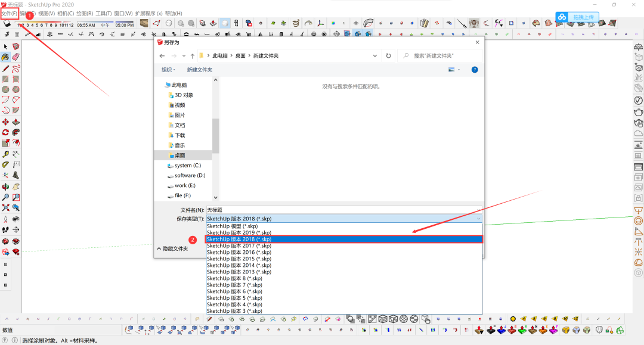Select the Line pencil tool
This screenshot has width=644, height=345.
[x=5, y=69]
